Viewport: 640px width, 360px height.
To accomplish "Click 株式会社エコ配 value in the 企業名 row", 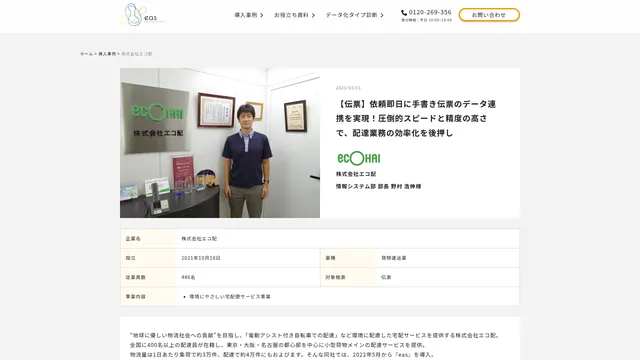I will pyautogui.click(x=199, y=239).
